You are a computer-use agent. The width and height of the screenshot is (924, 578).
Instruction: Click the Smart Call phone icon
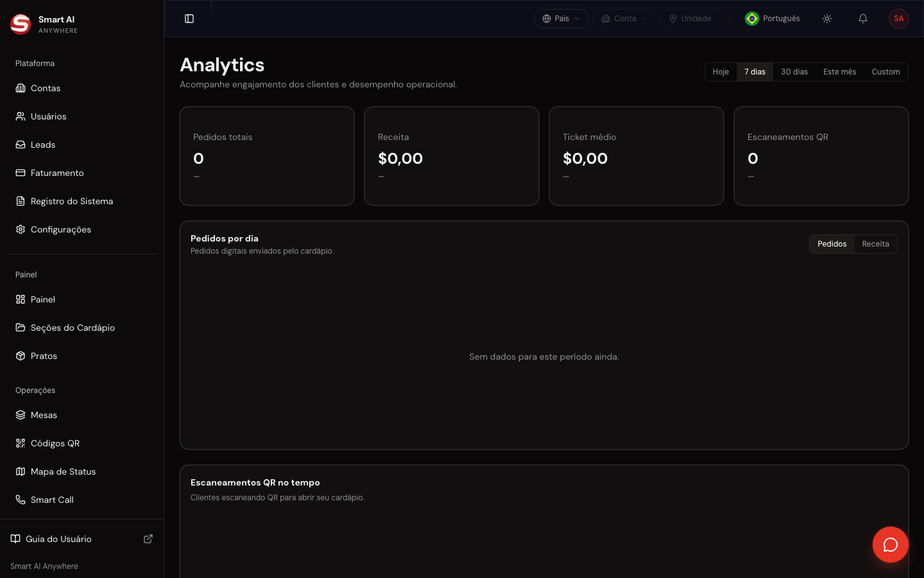(x=21, y=500)
